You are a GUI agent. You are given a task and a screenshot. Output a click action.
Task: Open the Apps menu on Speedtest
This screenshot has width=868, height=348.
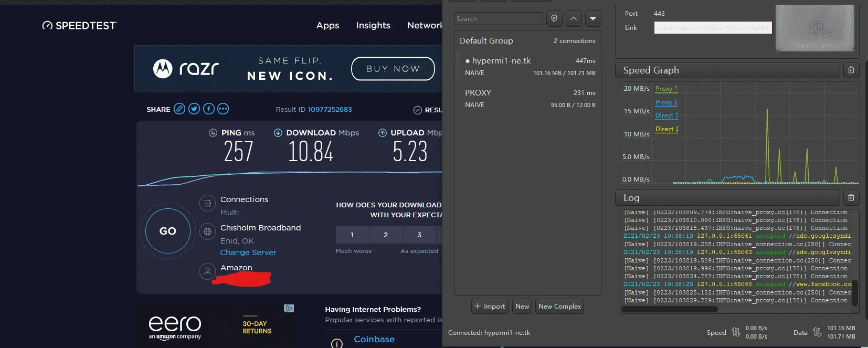pos(327,25)
